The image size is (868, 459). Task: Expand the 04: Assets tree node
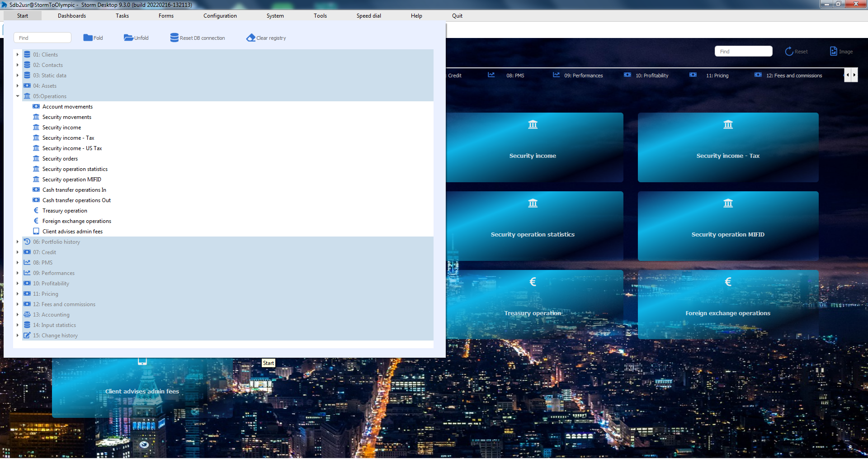[18, 85]
